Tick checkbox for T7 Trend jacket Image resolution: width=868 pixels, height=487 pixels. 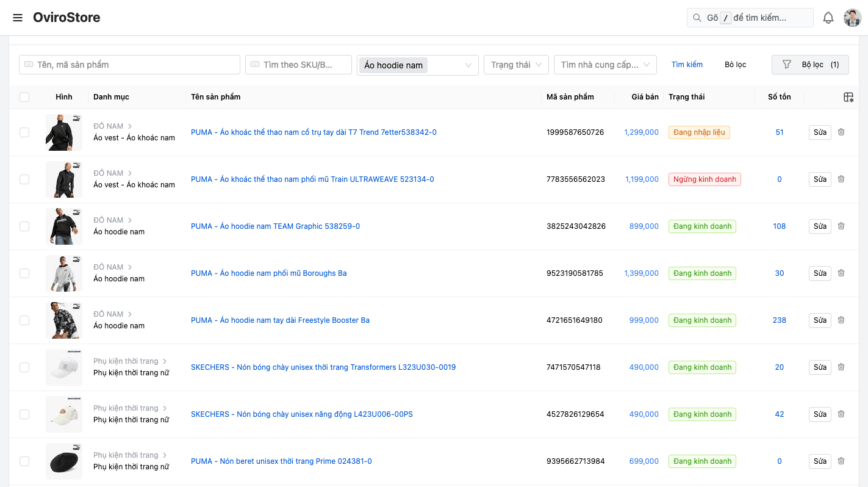(x=24, y=132)
